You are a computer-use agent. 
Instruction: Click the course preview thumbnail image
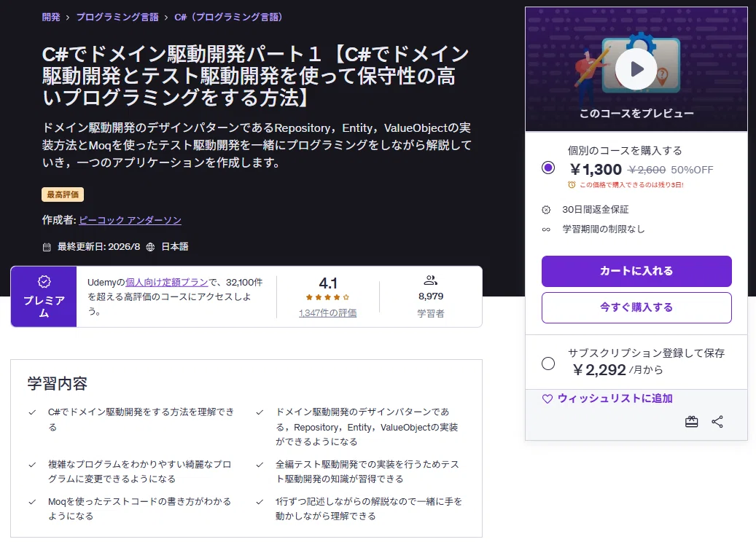click(x=636, y=69)
